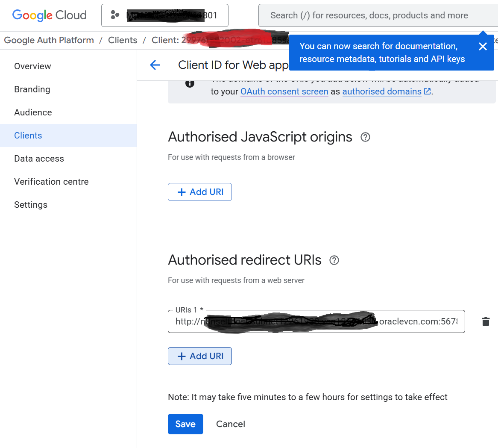The height and width of the screenshot is (448, 498).
Task: Add URI under Authorised redirect URIs
Action: coord(200,356)
